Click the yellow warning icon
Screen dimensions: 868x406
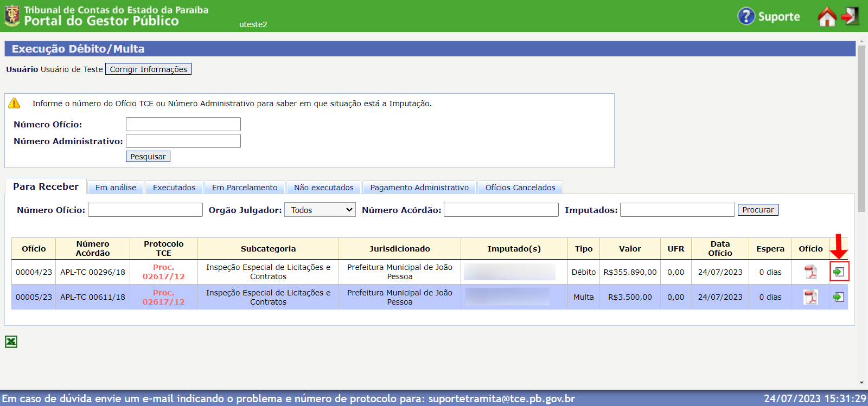pyautogui.click(x=14, y=103)
